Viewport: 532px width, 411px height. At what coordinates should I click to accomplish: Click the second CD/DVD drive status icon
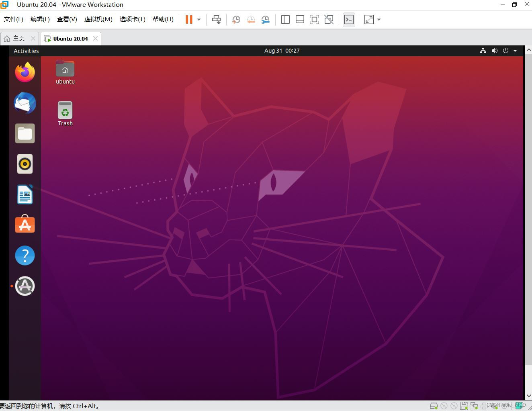coord(454,406)
